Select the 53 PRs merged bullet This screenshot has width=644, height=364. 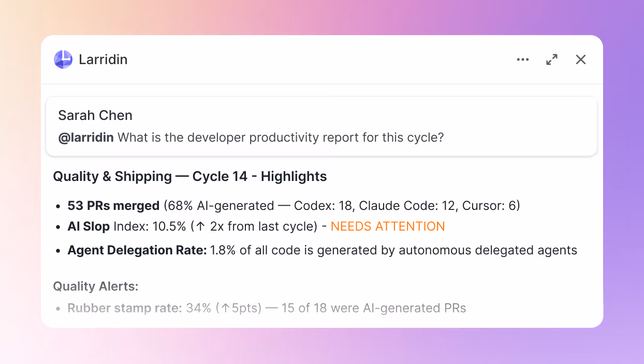pos(113,205)
